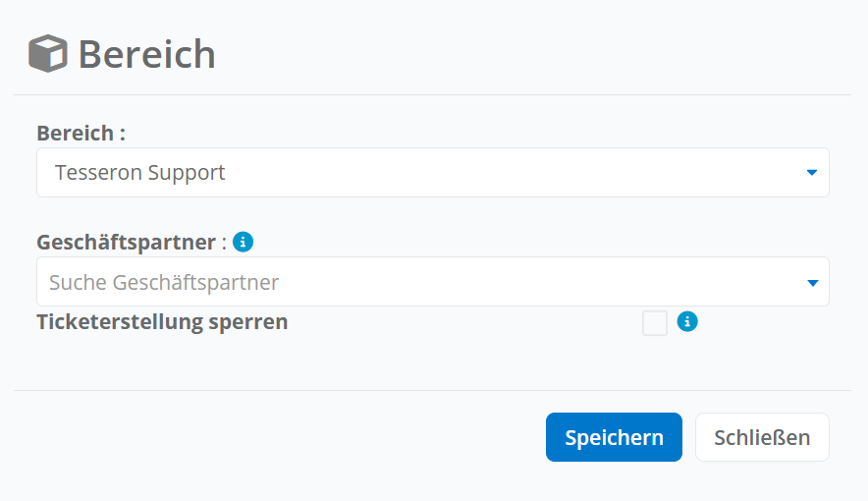Open the Geschäftspartner dropdown arrow
The width and height of the screenshot is (868, 501).
812,283
